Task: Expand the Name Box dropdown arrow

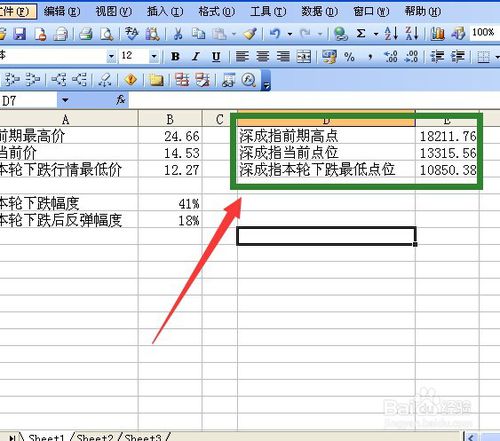Action: [x=65, y=100]
